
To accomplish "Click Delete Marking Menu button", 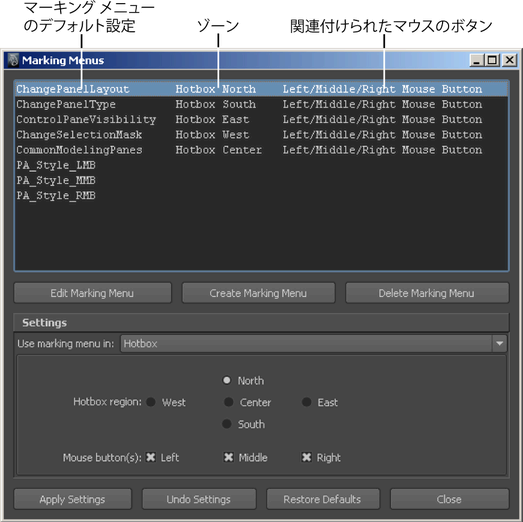I will (x=427, y=293).
